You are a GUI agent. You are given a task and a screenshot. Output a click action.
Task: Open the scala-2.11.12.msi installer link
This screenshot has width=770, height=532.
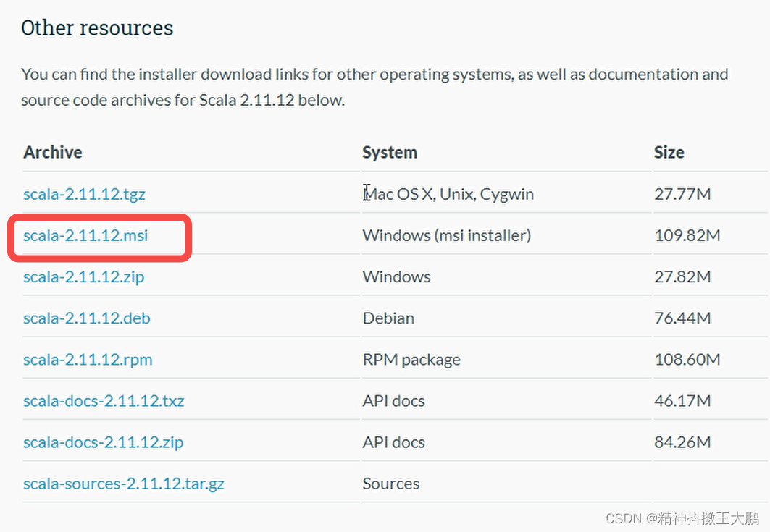85,235
